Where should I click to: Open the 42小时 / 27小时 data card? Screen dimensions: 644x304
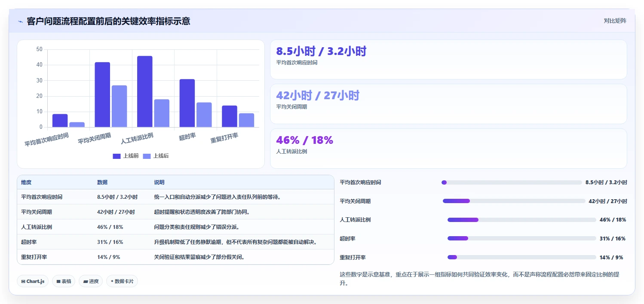pyautogui.click(x=448, y=104)
